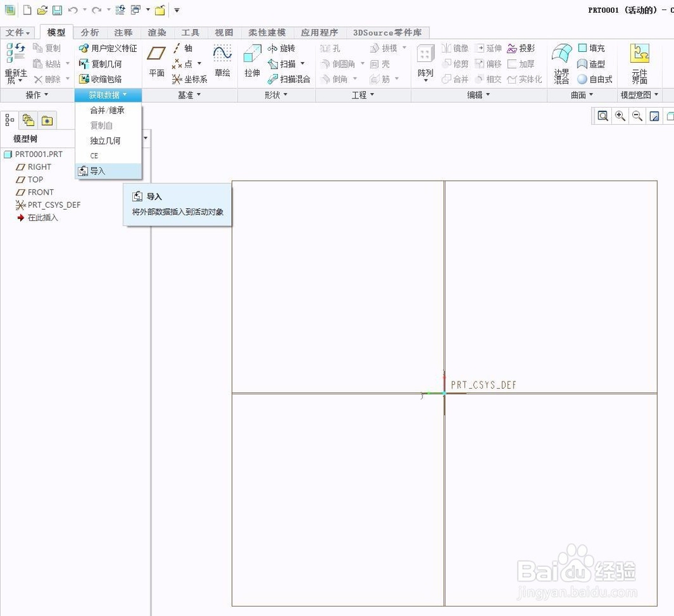Open the 点 (Point) dropdown arrow
Viewport: 674px width, 616px height.
199,63
